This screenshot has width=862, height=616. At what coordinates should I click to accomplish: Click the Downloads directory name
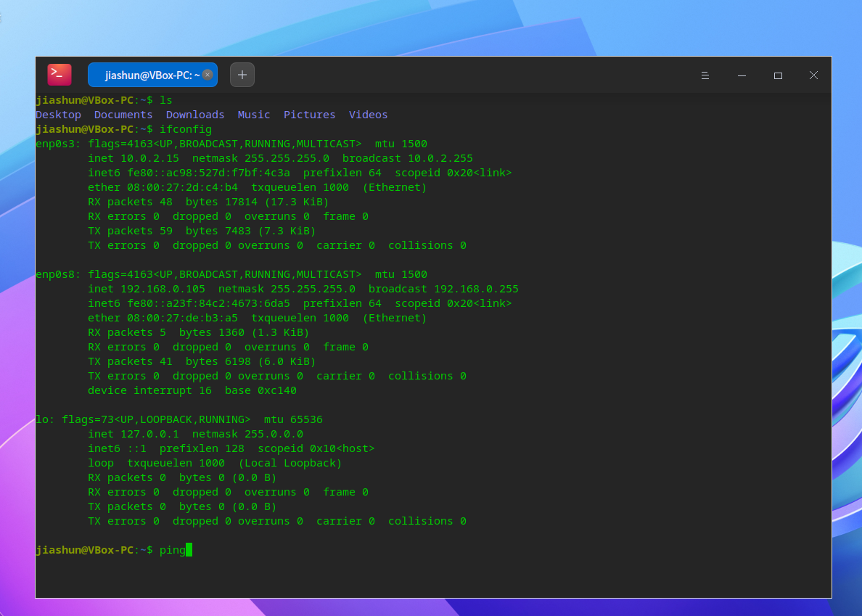[x=195, y=115]
